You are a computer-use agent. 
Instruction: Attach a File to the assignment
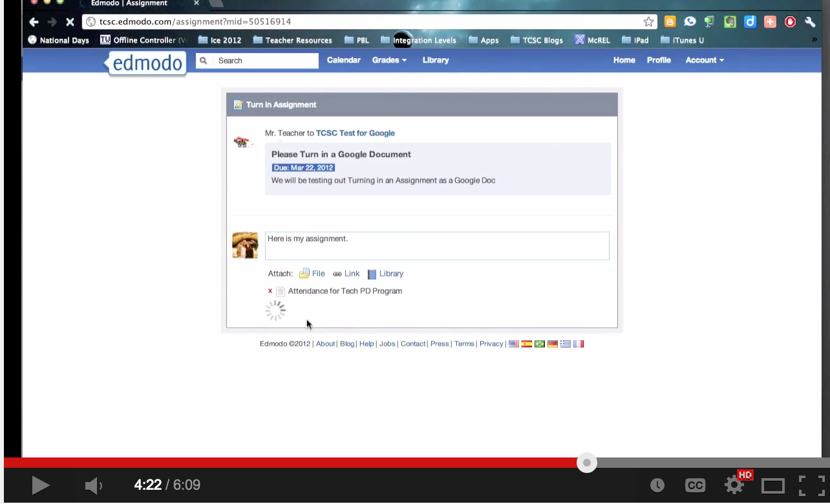[312, 273]
